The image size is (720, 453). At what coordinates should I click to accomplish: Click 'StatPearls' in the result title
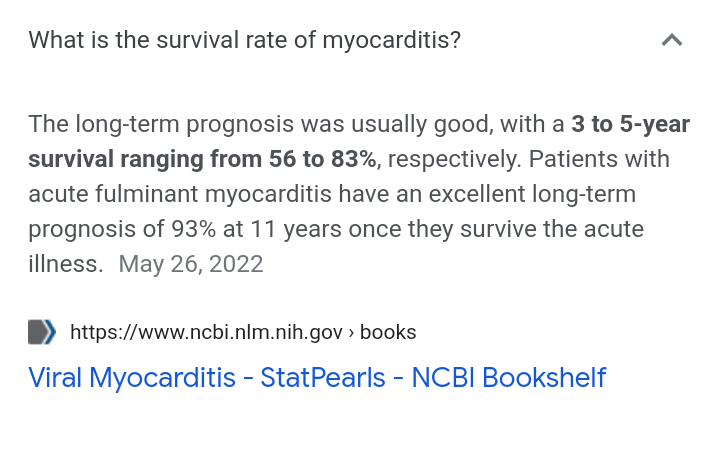[x=323, y=378]
